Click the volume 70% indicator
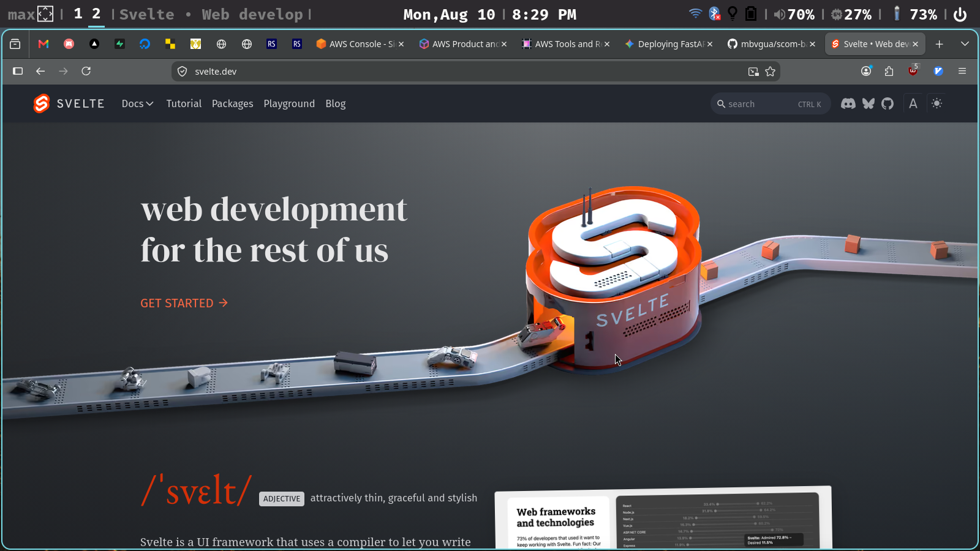This screenshot has width=980, height=551. [794, 14]
